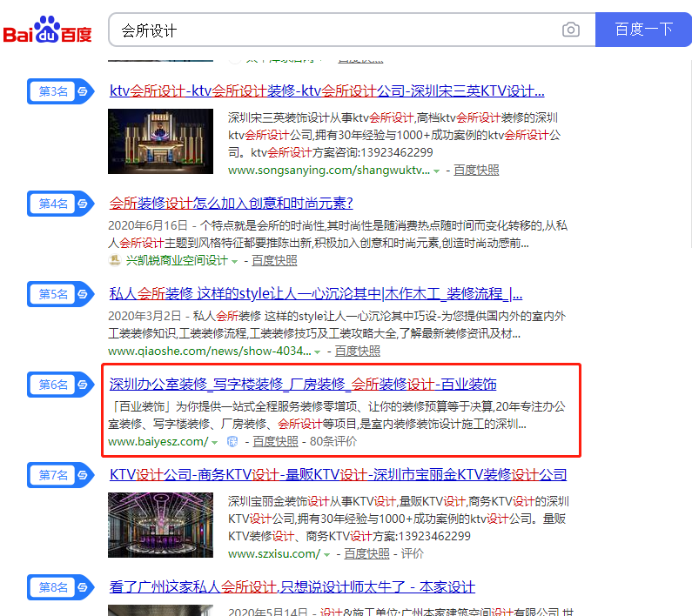Click www.szxisu.com/ URL text
Viewport: 692px width, 616px height.
(274, 553)
